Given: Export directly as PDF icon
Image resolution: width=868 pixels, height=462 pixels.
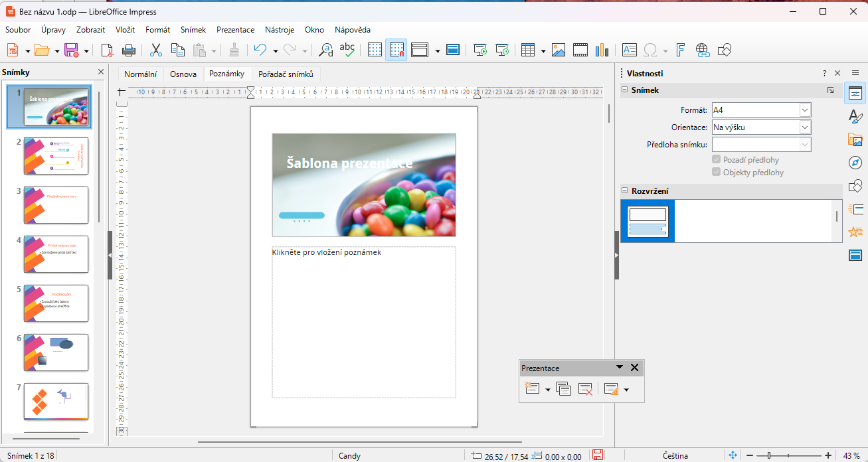Looking at the screenshot, I should click(x=108, y=50).
